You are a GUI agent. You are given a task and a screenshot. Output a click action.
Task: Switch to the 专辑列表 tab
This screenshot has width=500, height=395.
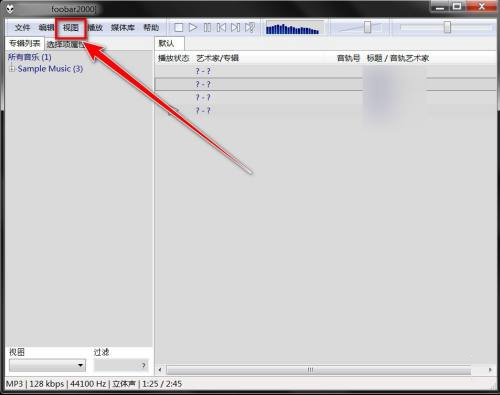click(25, 44)
